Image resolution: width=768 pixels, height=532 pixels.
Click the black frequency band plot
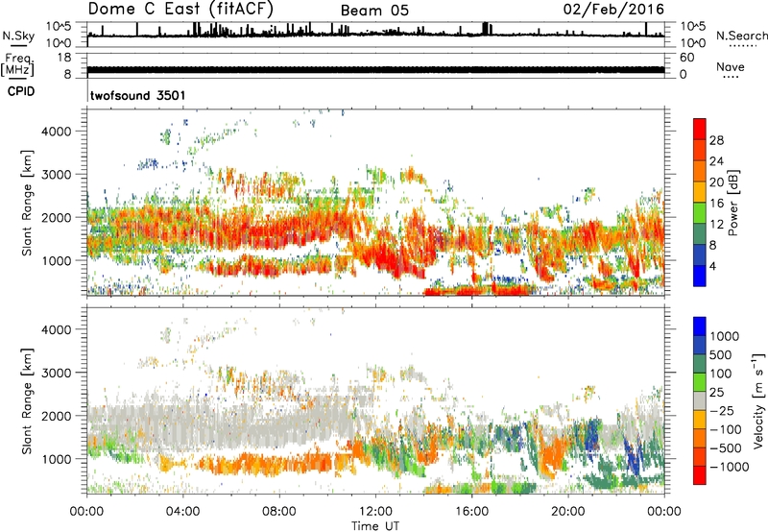click(375, 70)
